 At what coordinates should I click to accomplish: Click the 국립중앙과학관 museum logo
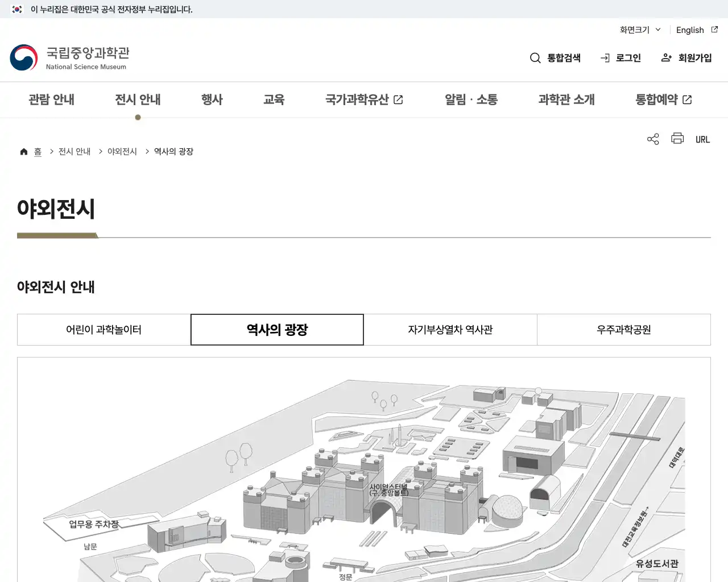click(x=69, y=57)
